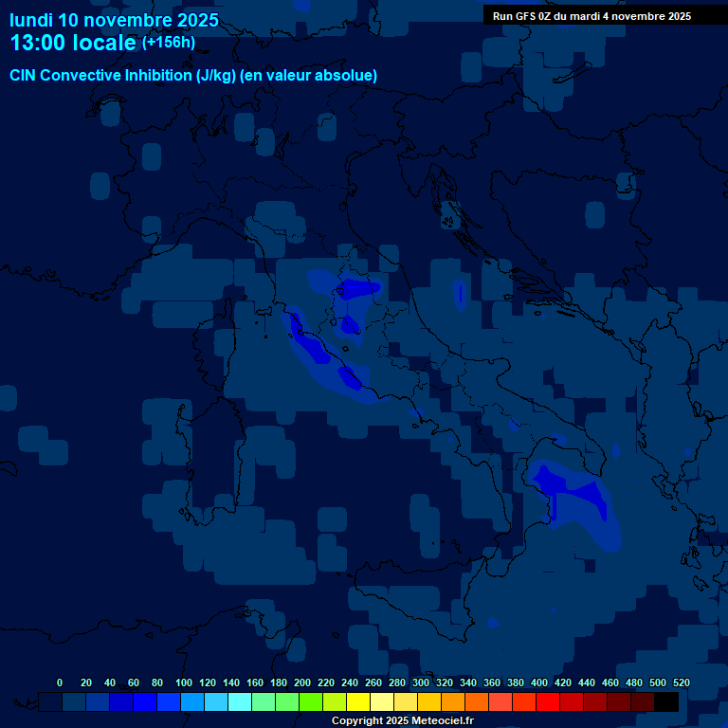Click the date title lundi 10 novembre 2025

point(114,20)
